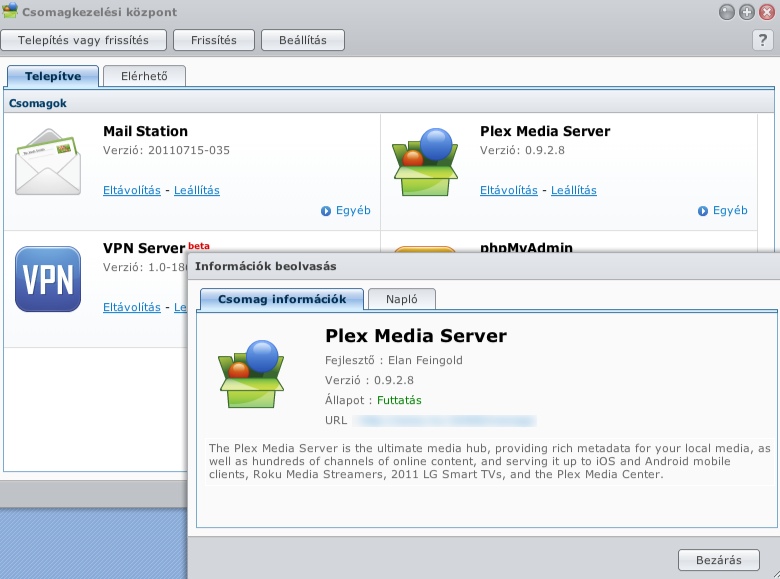Image resolution: width=780 pixels, height=579 pixels.
Task: Switch to the Telepítve tab
Action: 53,76
